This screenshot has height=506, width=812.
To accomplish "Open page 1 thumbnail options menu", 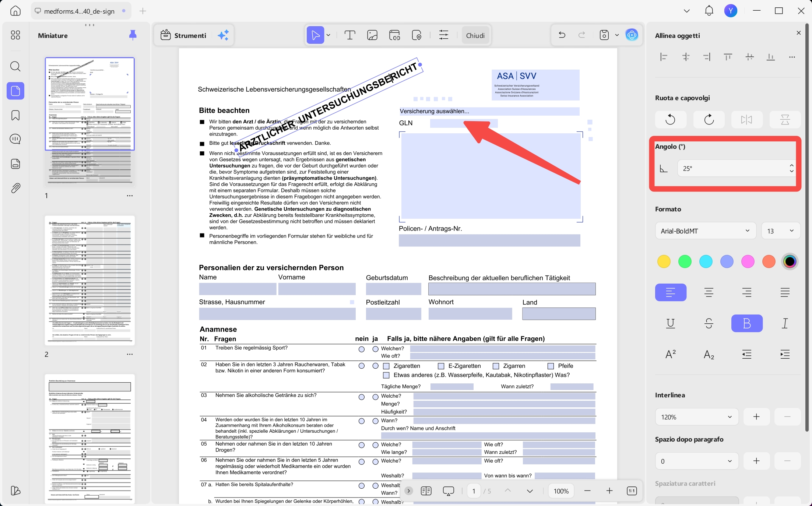I will click(130, 196).
